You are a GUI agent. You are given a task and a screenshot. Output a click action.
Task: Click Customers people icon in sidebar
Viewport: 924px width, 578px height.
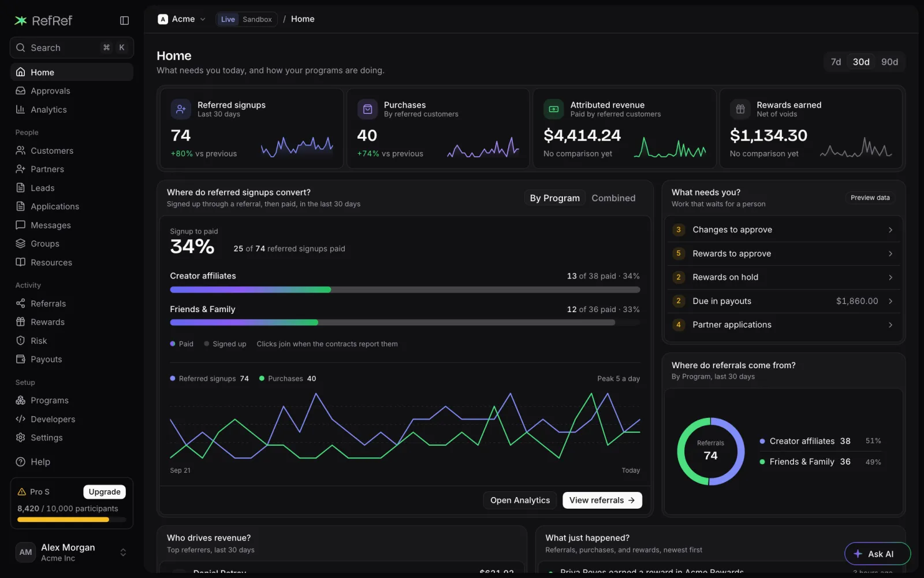coord(21,150)
